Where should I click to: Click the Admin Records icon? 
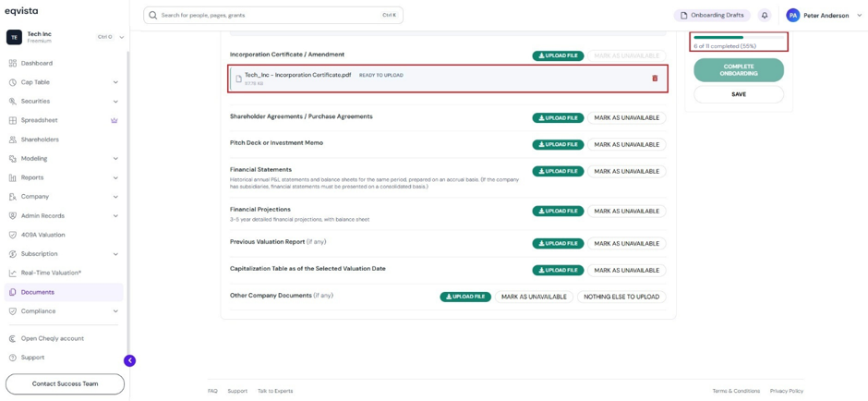[13, 216]
